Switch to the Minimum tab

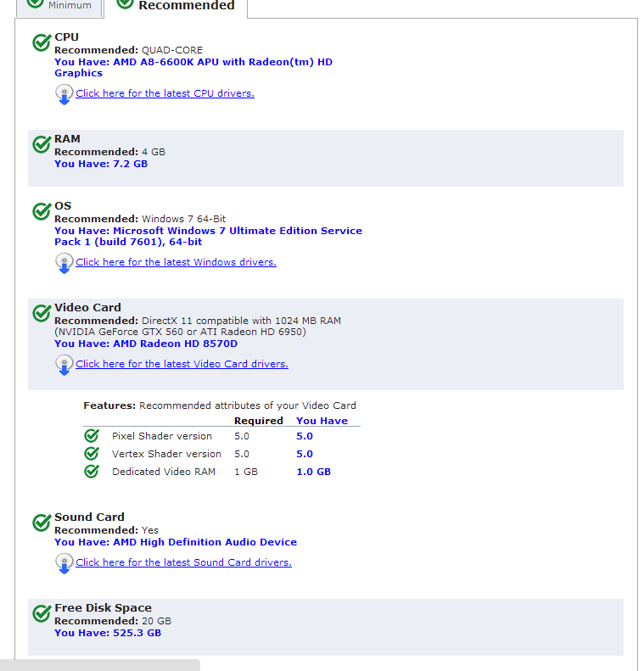point(59,6)
